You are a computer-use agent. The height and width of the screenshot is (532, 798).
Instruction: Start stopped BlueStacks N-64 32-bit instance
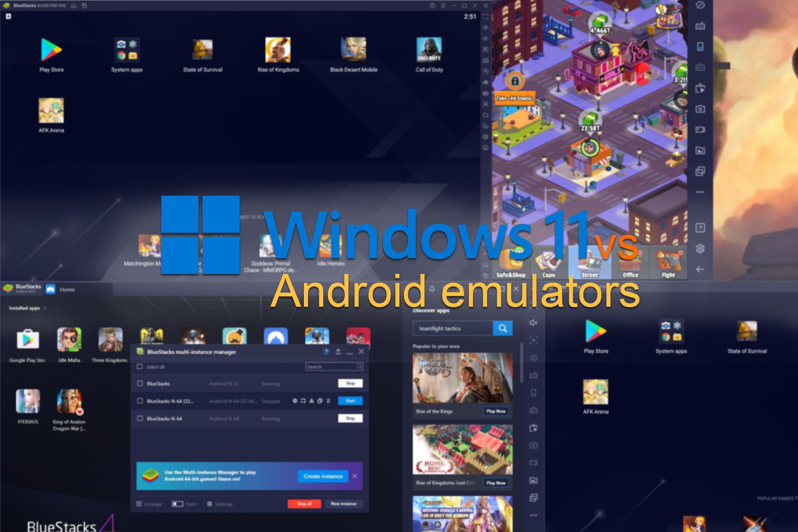coord(350,400)
